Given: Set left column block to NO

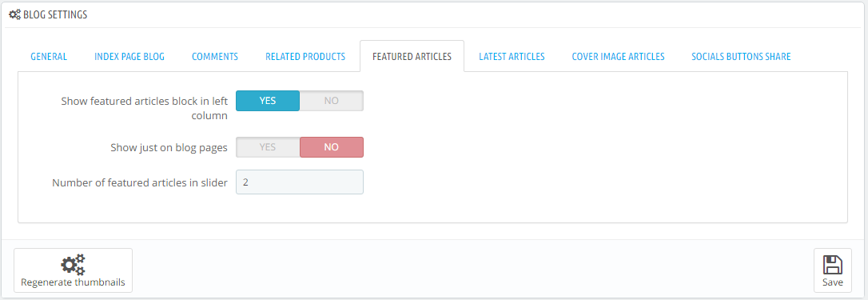Looking at the screenshot, I should click(332, 101).
